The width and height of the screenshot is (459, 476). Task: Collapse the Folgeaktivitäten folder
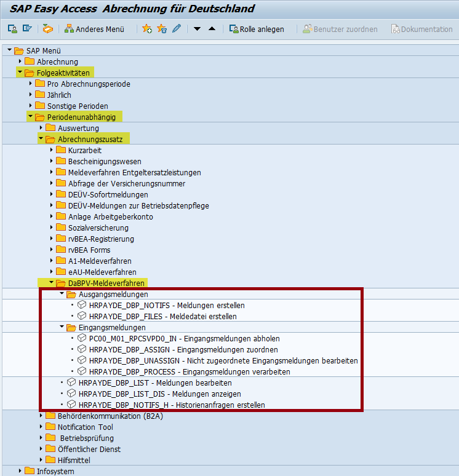[20, 72]
